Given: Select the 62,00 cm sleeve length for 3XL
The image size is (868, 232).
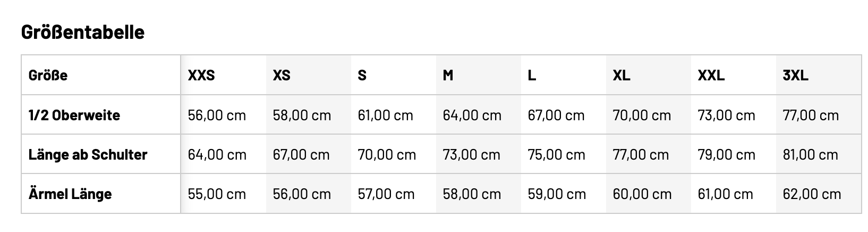Looking at the screenshot, I should (x=812, y=194).
